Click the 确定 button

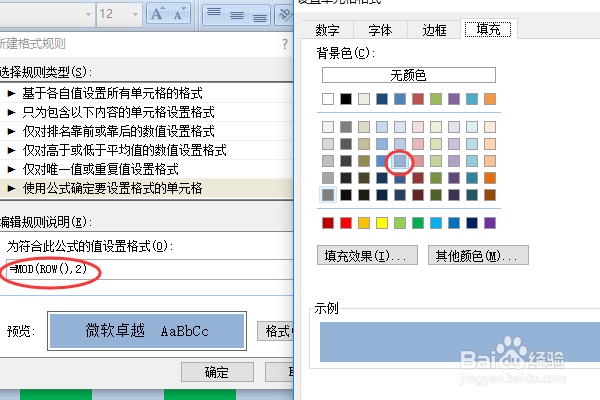(x=217, y=372)
